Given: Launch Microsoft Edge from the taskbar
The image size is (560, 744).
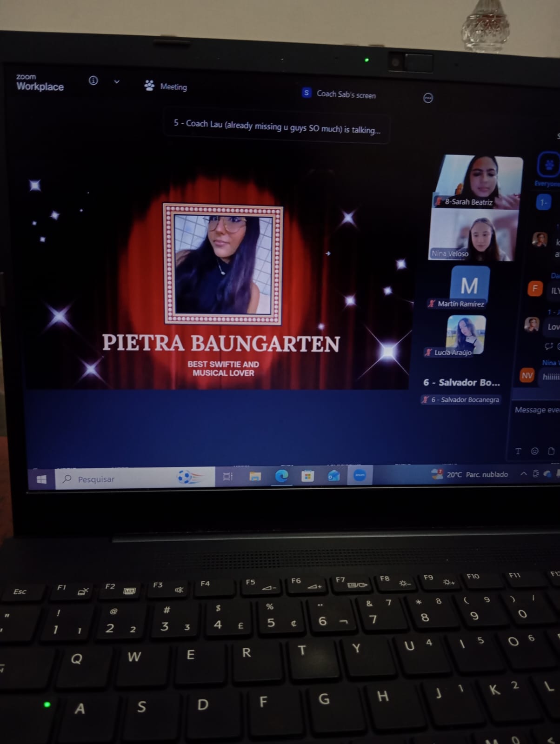Looking at the screenshot, I should (x=281, y=476).
